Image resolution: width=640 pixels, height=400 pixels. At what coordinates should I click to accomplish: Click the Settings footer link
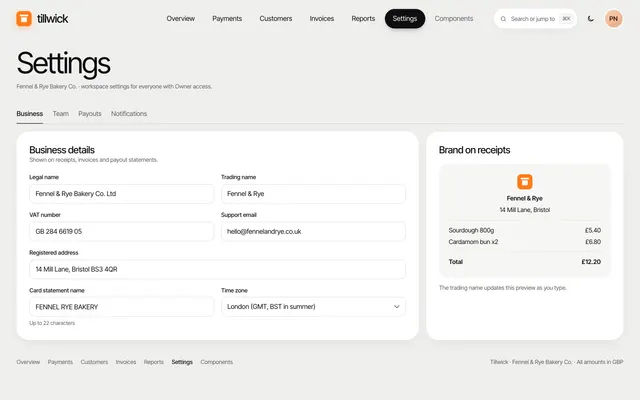[182, 362]
